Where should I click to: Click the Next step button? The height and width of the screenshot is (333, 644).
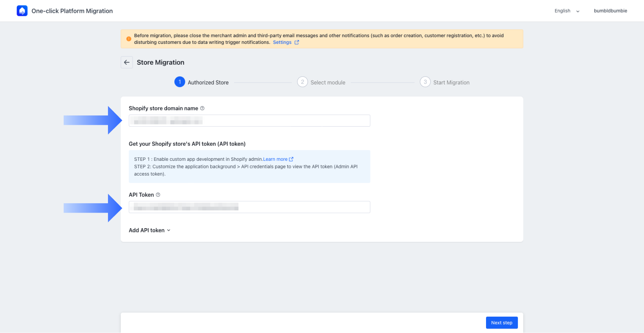(x=502, y=323)
